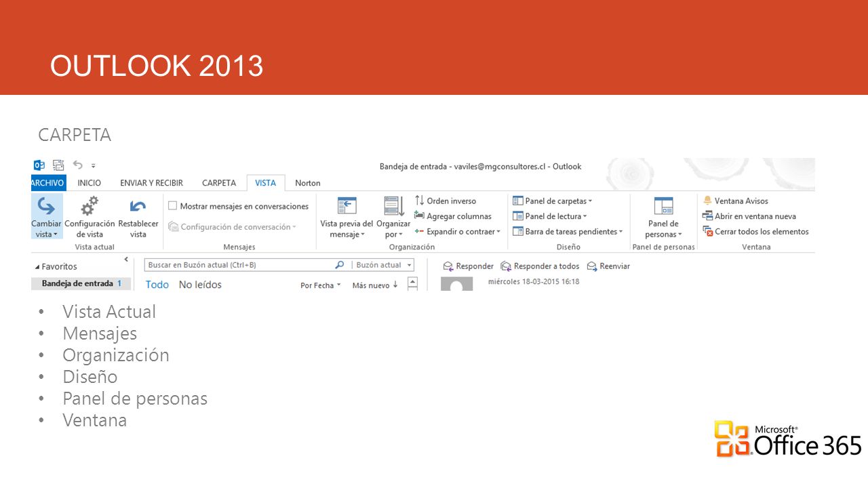Open Customize Quick Access Toolbar arrow
Viewport: 868px width, 488px height.
(94, 165)
